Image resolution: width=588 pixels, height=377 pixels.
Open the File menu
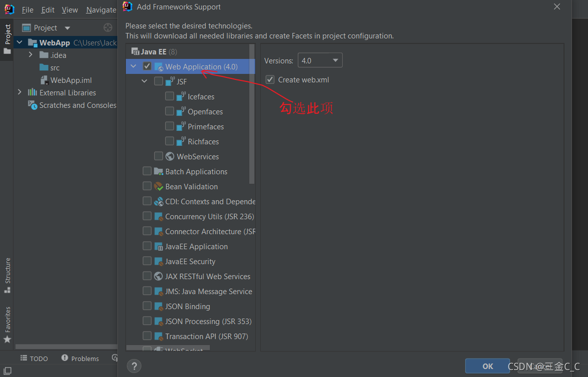point(27,10)
